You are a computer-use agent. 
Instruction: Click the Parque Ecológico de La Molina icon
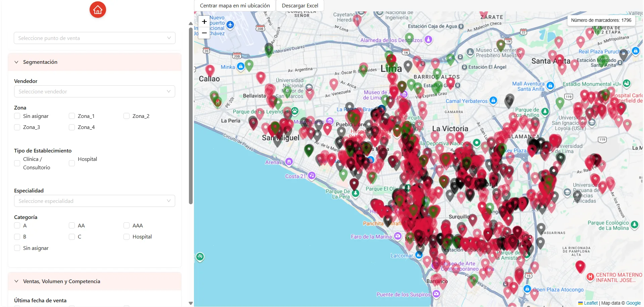[634, 224]
